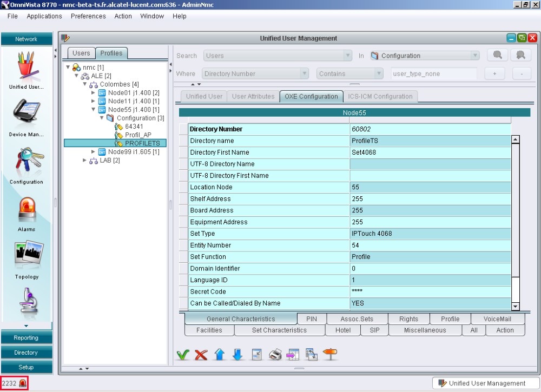Screen dimensions: 541x392
Task: Click the swap tables icon
Action: pos(312,354)
